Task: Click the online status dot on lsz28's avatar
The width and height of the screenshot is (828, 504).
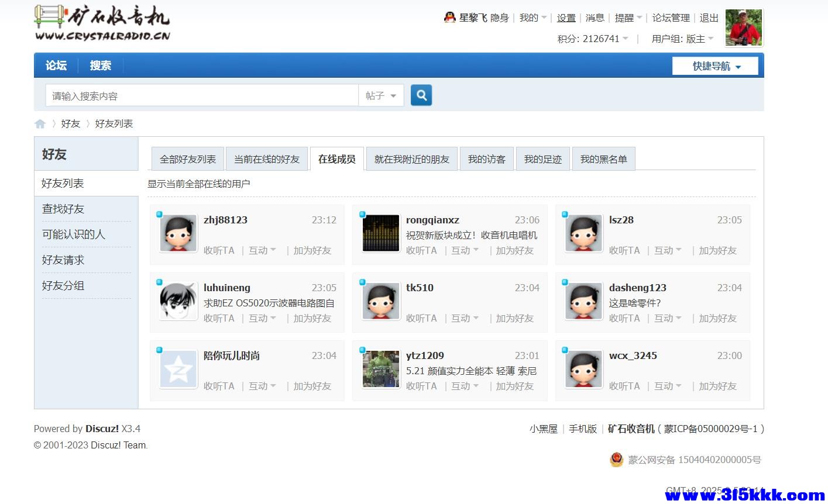Action: (564, 215)
